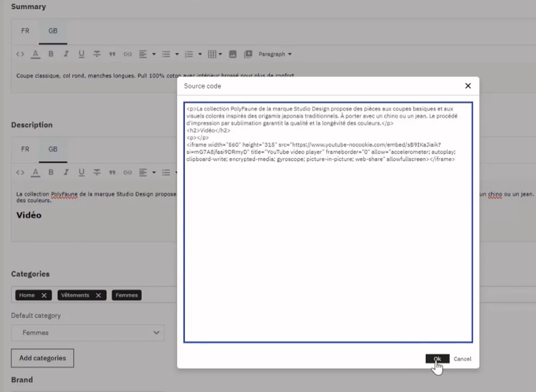Toggle bold in the Summary editor toolbar

click(51, 54)
